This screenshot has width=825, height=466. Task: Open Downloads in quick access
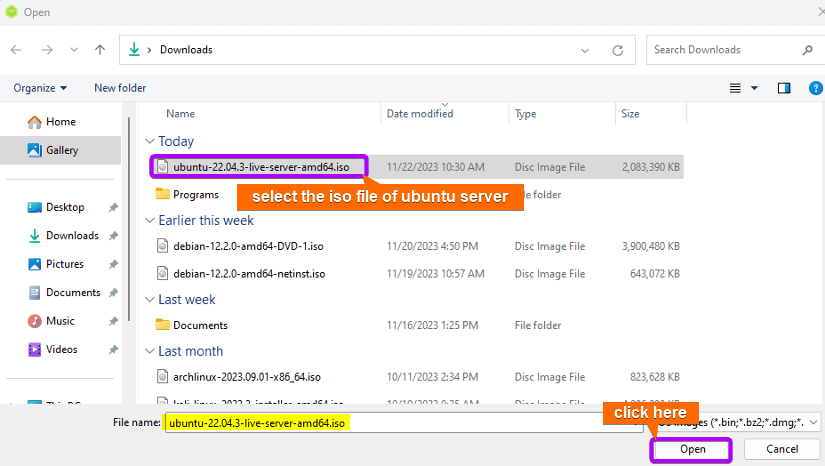click(72, 236)
